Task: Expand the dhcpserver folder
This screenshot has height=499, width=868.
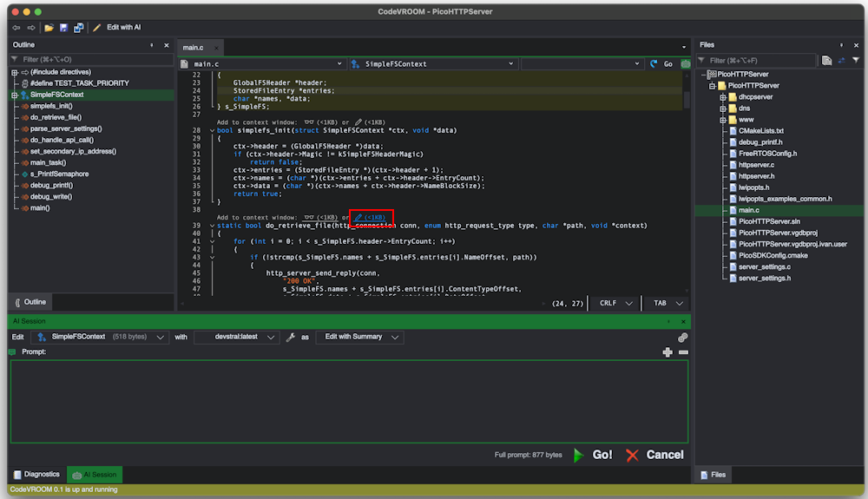Action: coord(723,97)
